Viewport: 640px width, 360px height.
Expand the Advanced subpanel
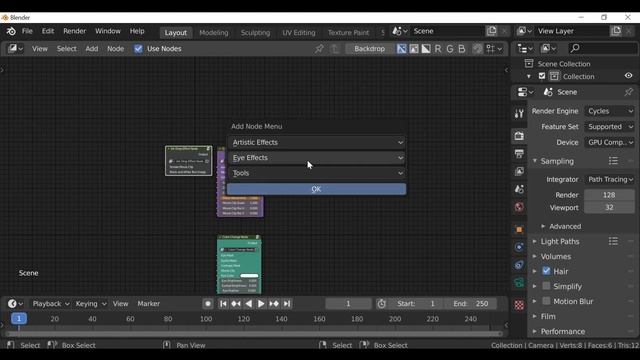coord(543,226)
